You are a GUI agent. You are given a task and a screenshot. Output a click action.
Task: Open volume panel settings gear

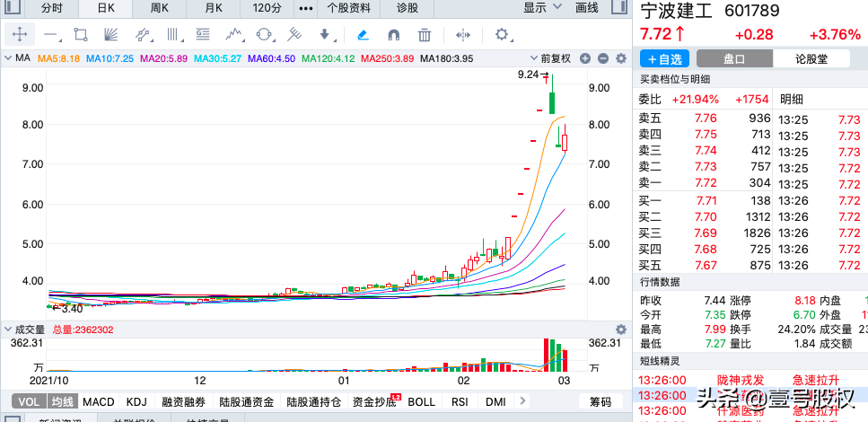click(x=620, y=330)
